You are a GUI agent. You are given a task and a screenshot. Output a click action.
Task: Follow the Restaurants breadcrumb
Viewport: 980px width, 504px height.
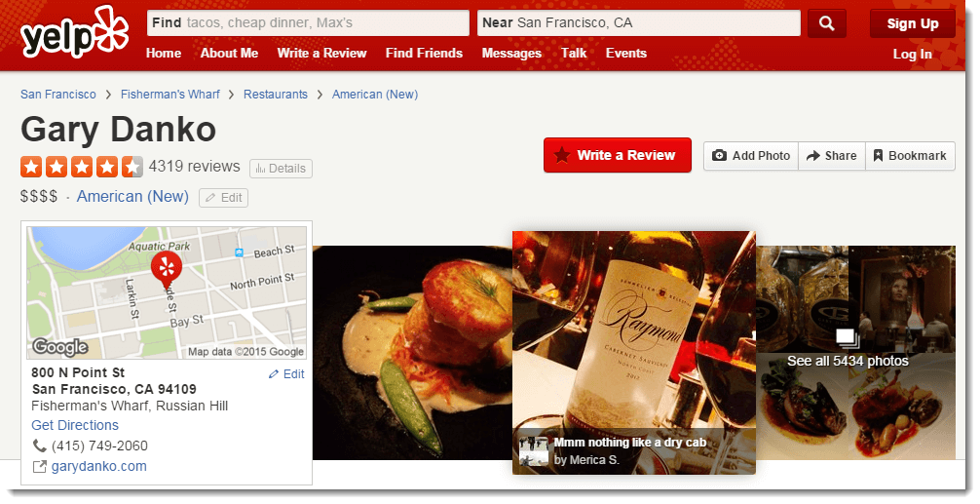pos(276,95)
